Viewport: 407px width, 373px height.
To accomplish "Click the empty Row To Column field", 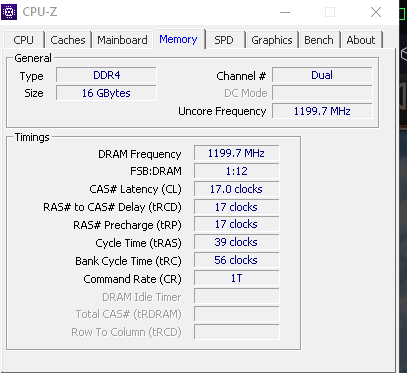I will pyautogui.click(x=236, y=332).
